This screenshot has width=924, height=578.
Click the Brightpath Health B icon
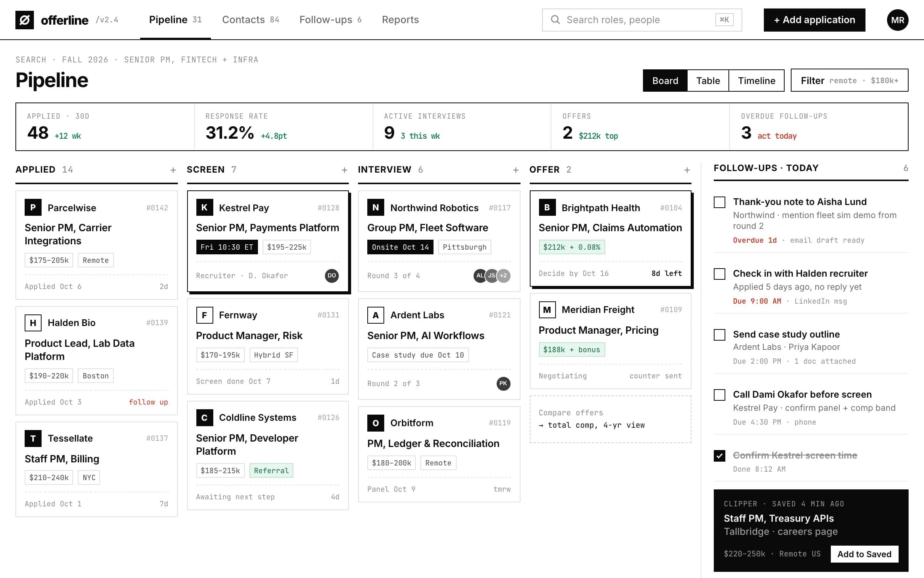pos(547,207)
